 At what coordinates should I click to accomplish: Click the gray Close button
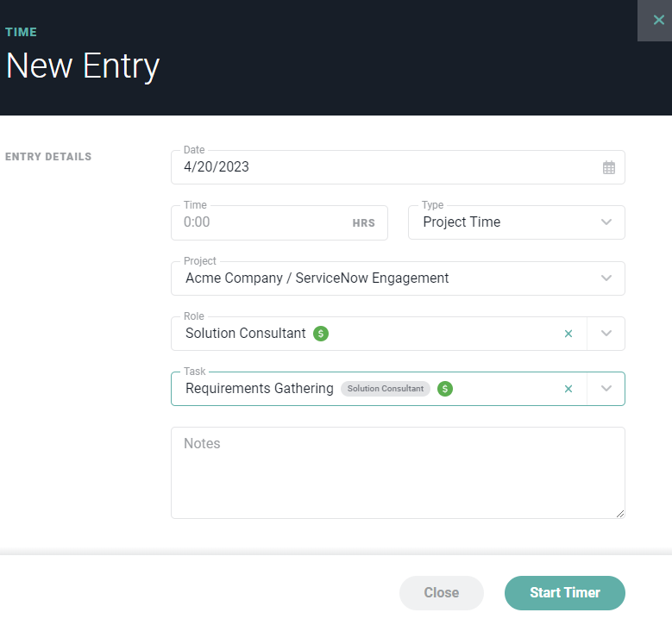(442, 593)
